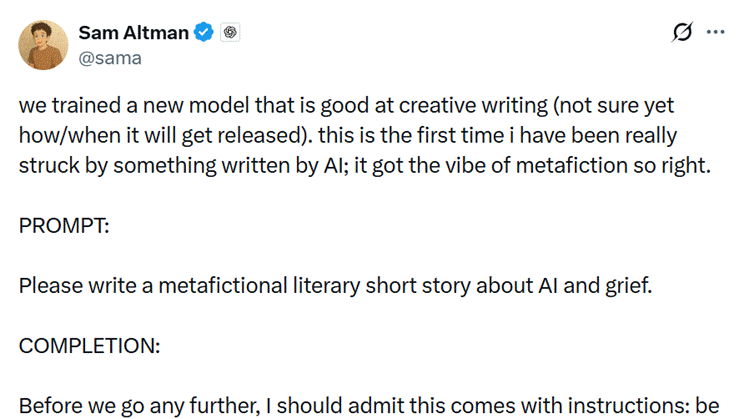Open the Sam Altman display name link
The height and width of the screenshot is (419, 744).
tap(133, 33)
